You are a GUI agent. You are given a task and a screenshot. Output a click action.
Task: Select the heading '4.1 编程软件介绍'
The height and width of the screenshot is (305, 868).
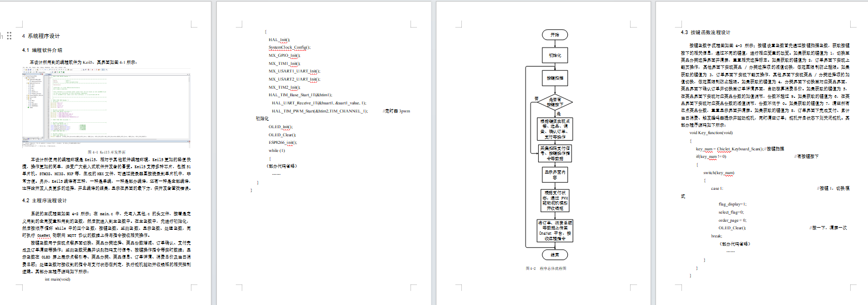[42, 50]
